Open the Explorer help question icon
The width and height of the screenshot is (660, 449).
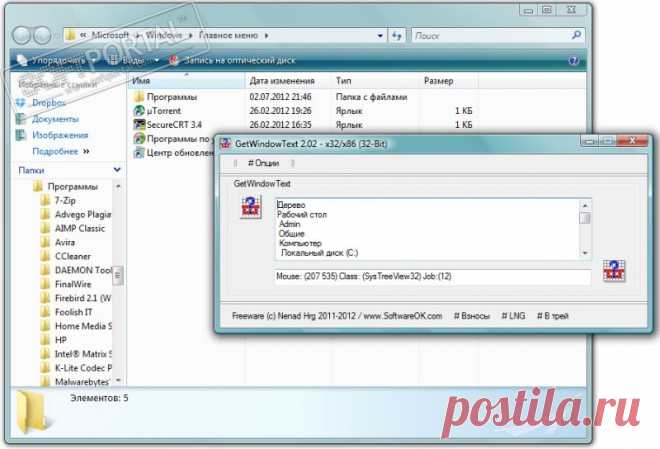573,61
